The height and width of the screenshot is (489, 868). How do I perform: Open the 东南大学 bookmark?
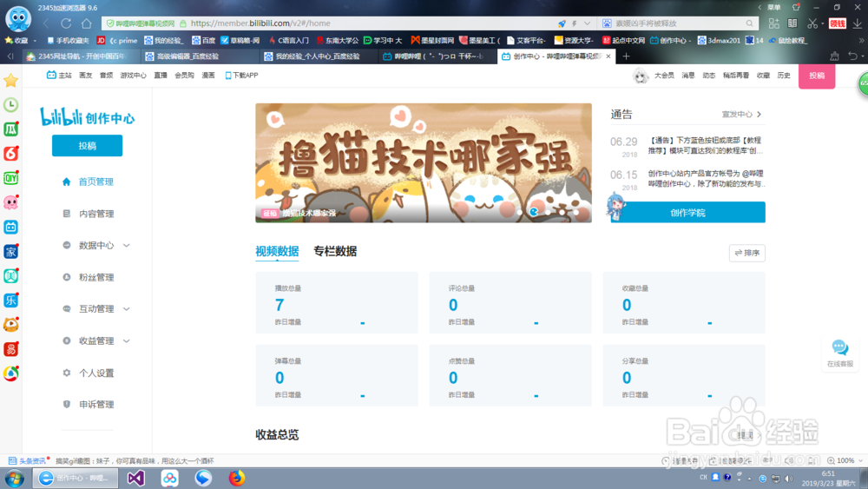pyautogui.click(x=337, y=41)
